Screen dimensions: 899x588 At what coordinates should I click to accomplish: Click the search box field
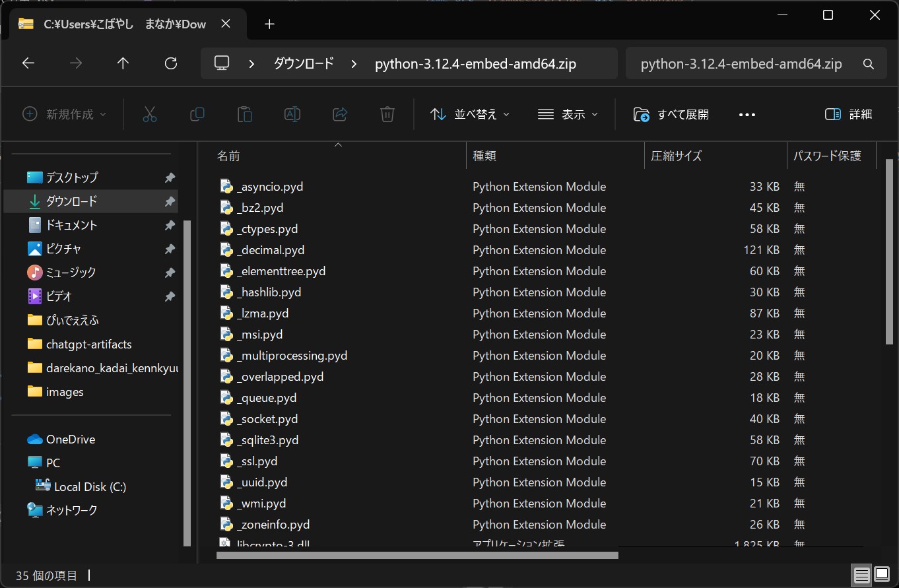click(756, 64)
